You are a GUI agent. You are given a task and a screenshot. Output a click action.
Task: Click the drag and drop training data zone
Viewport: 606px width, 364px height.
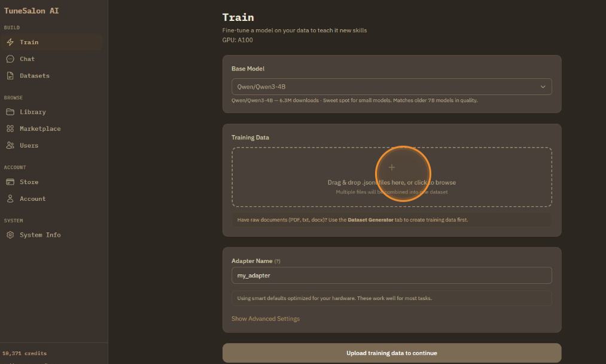click(x=392, y=176)
